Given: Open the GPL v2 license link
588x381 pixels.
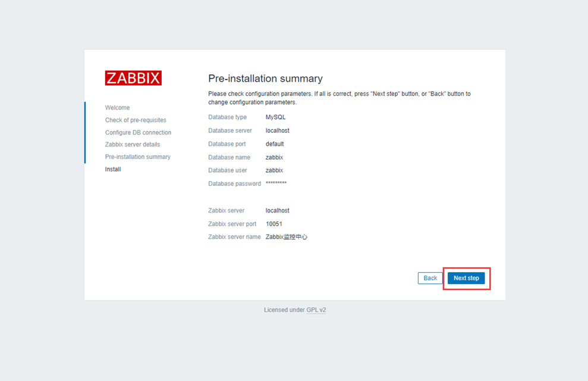Looking at the screenshot, I should pos(316,310).
